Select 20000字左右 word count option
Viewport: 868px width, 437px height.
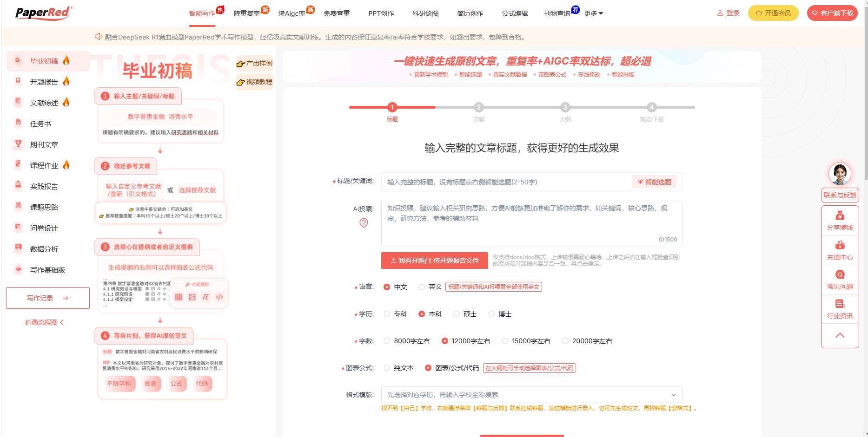point(565,341)
